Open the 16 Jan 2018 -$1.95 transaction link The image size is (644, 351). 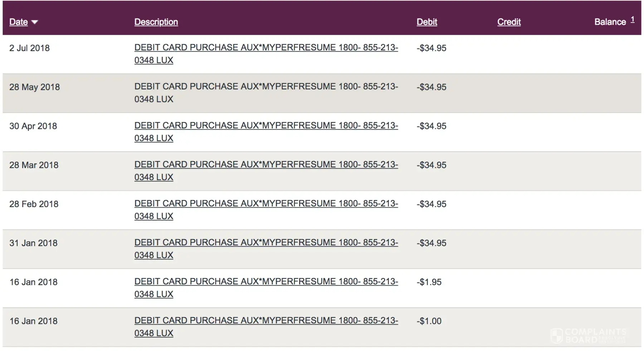[x=266, y=282]
